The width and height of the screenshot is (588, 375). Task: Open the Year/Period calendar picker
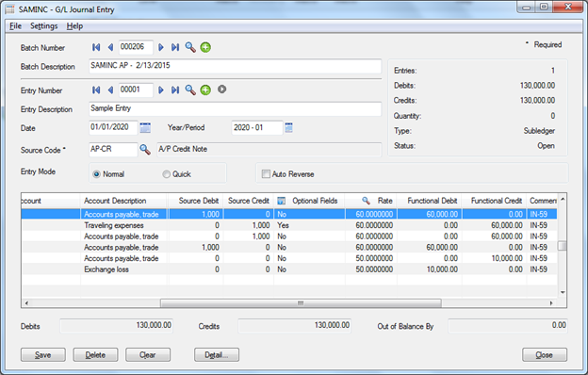coord(288,127)
